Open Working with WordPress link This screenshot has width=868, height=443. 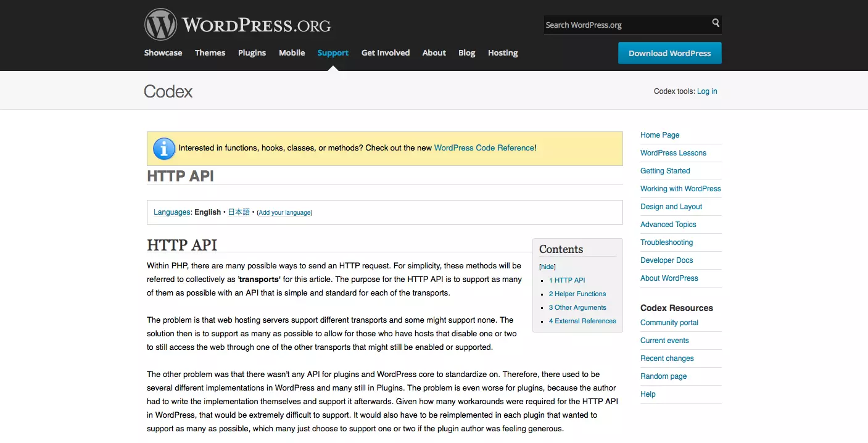tap(680, 189)
